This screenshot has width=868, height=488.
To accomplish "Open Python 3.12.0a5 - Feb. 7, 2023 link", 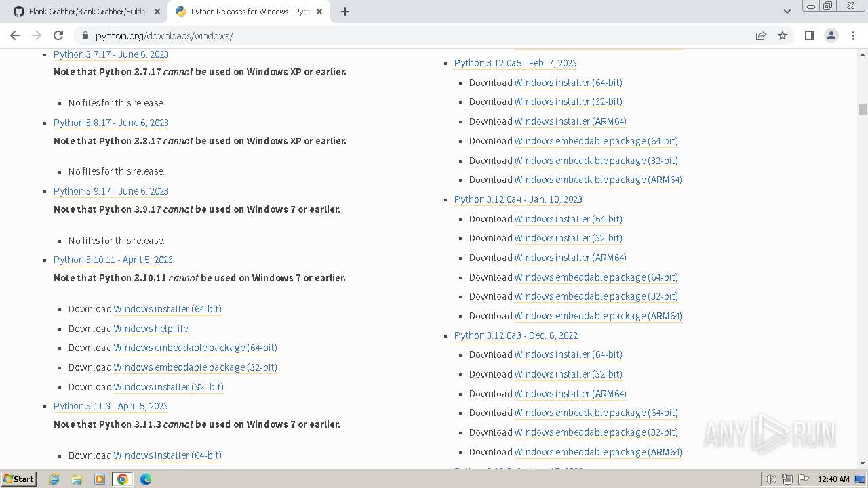I will click(515, 63).
